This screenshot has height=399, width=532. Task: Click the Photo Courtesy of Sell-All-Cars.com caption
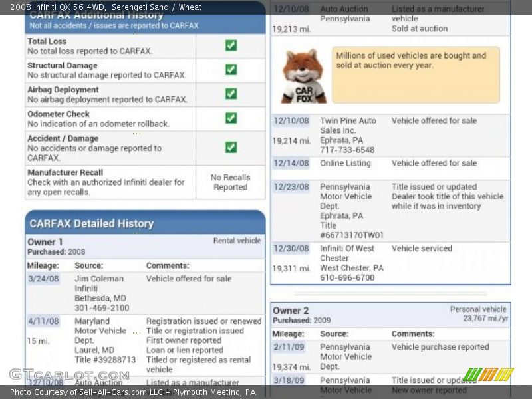click(x=132, y=392)
